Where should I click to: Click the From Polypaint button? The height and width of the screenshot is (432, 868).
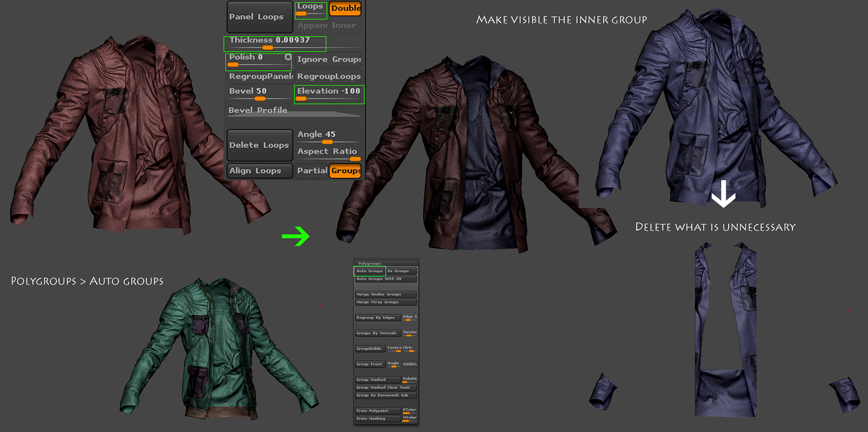pos(378,411)
